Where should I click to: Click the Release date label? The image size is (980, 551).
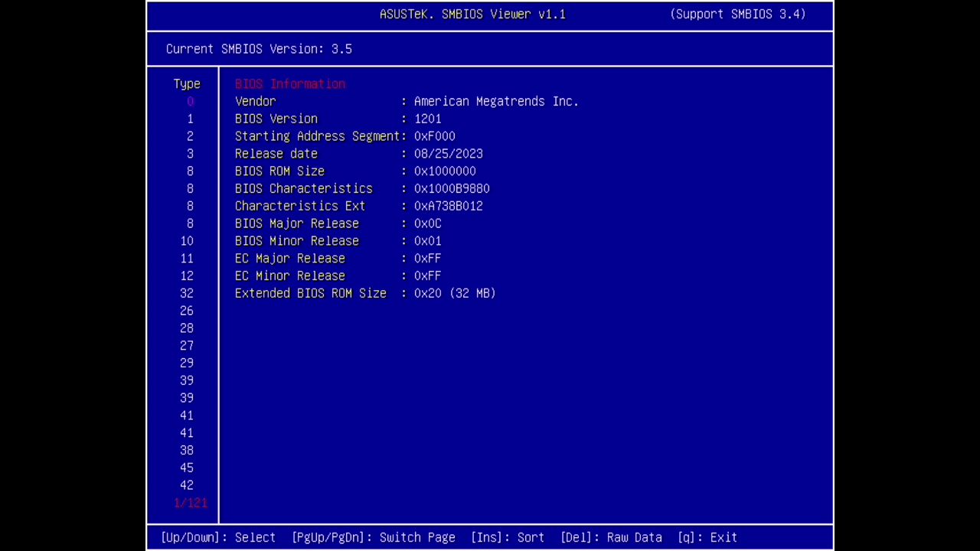click(276, 154)
